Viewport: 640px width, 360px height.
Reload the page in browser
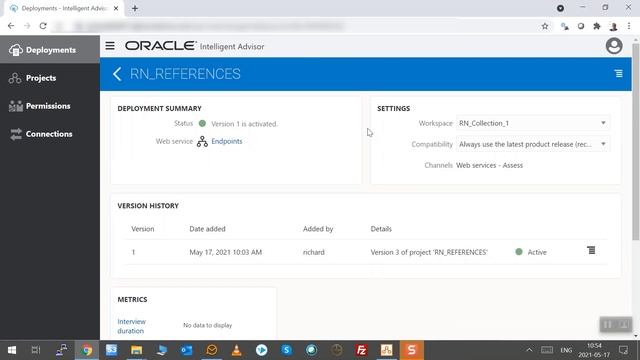(x=43, y=26)
